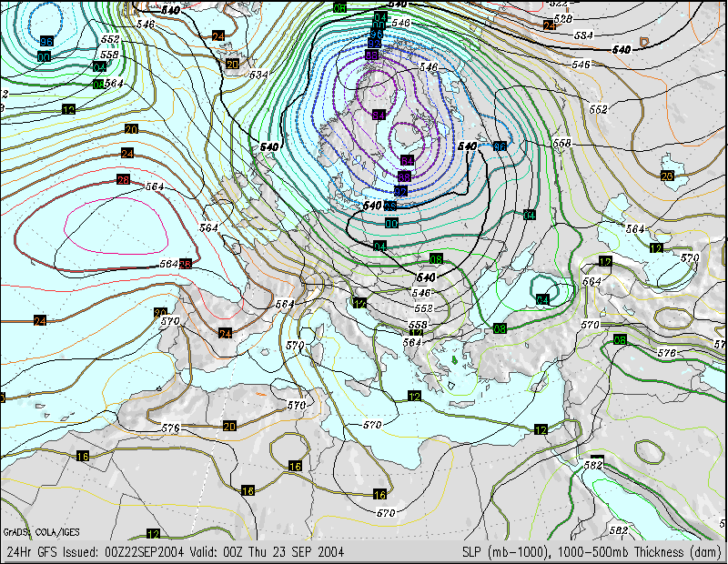
Task: Select the bold 540 label near the British Isles
Action: tap(269, 146)
